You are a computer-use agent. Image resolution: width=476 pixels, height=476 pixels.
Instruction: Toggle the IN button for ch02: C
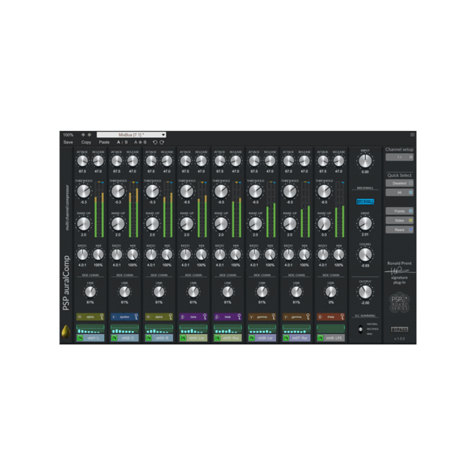(x=114, y=338)
